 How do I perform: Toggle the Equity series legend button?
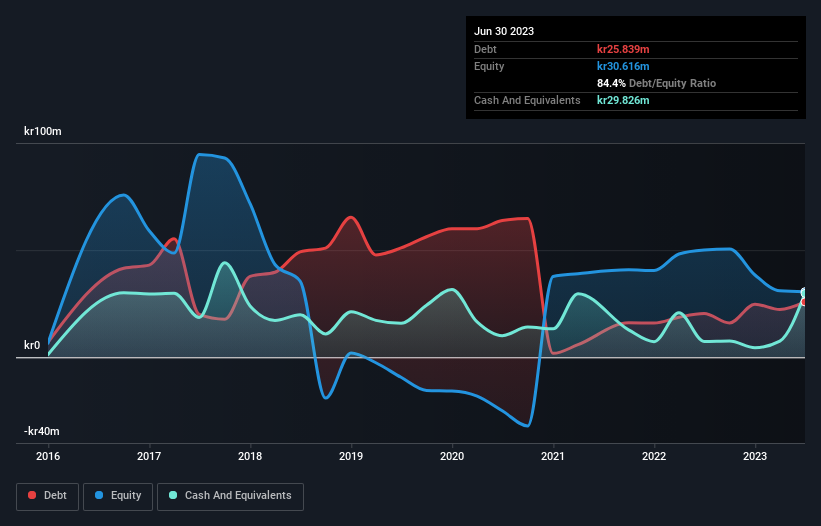tap(118, 496)
